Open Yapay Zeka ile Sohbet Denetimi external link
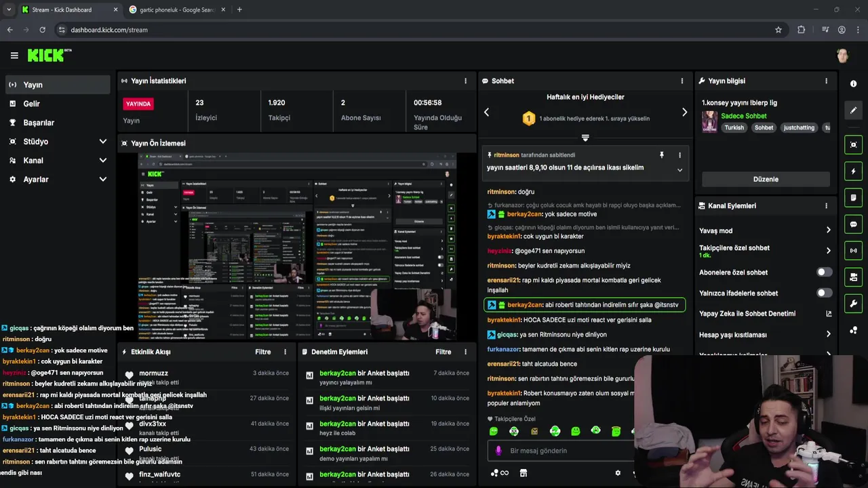 828,314
